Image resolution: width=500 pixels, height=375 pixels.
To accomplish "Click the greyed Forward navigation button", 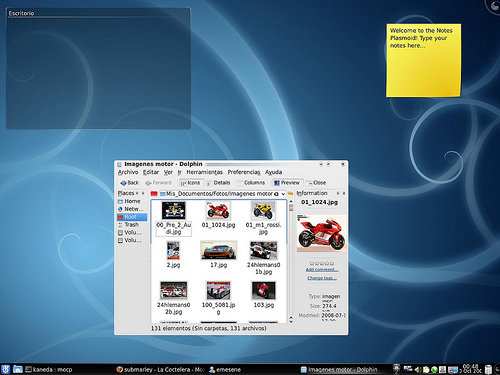I will point(158,183).
